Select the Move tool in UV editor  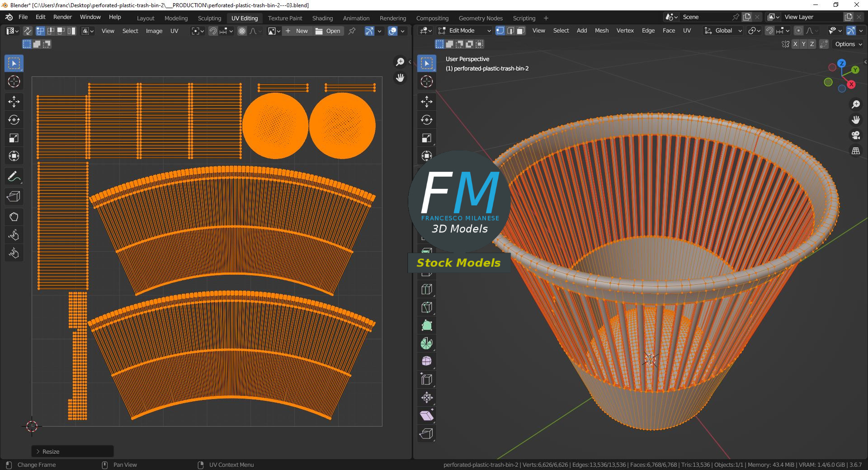(x=14, y=102)
